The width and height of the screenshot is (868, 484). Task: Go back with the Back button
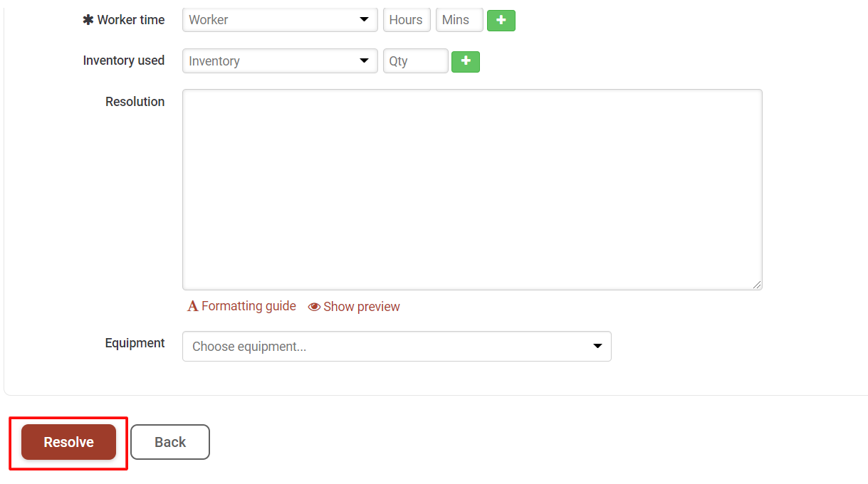pyautogui.click(x=170, y=442)
